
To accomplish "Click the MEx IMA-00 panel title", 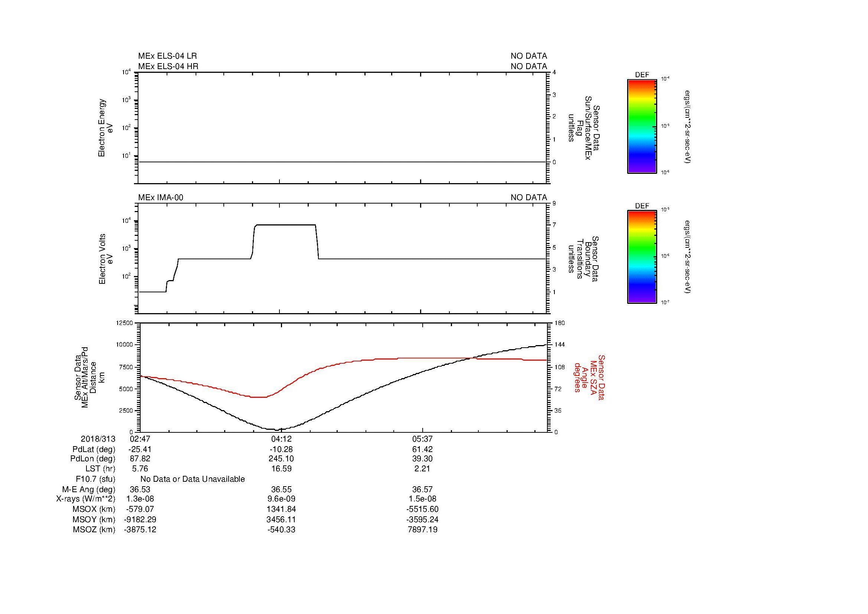I will 161,198.
